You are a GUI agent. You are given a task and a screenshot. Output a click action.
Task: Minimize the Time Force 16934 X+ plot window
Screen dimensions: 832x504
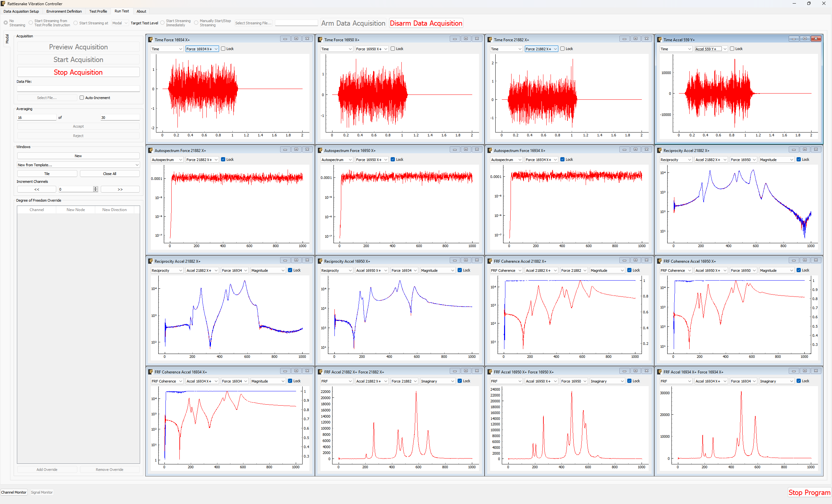[x=285, y=38]
